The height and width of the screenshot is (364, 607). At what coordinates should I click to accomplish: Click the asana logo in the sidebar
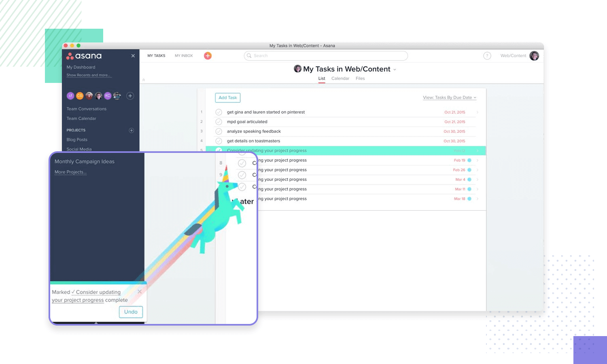coord(84,56)
